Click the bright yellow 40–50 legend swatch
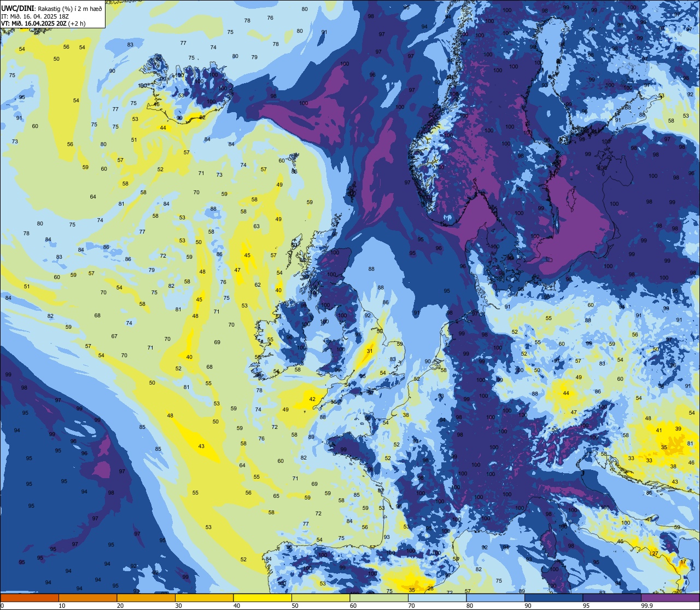 pyautogui.click(x=262, y=597)
